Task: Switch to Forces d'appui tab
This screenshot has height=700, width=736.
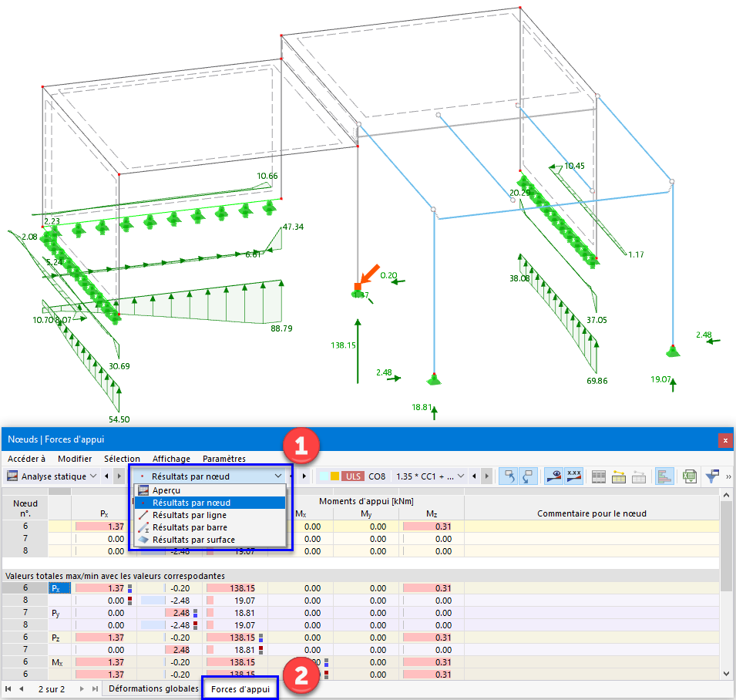Action: click(240, 688)
